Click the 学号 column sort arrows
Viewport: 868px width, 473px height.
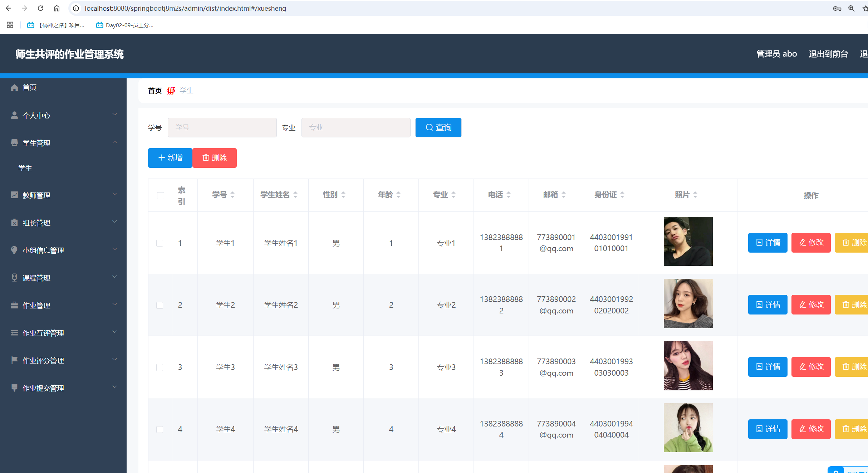232,195
